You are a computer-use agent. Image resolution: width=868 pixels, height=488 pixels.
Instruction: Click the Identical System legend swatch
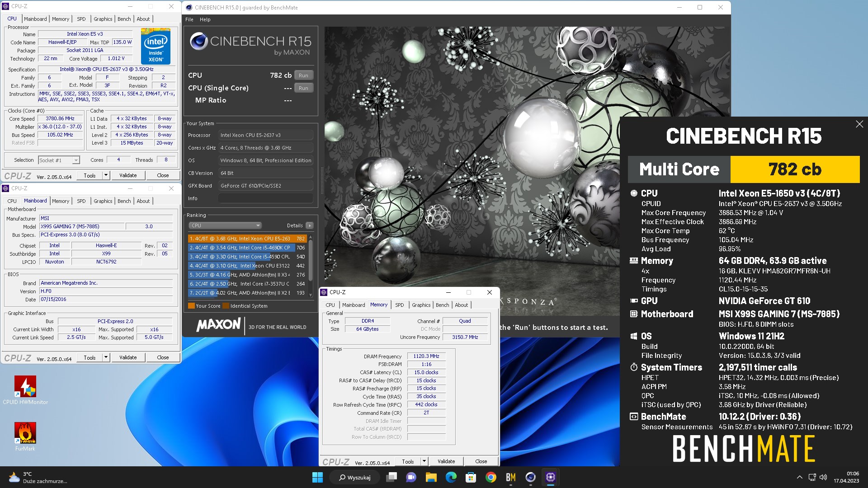[x=226, y=306]
